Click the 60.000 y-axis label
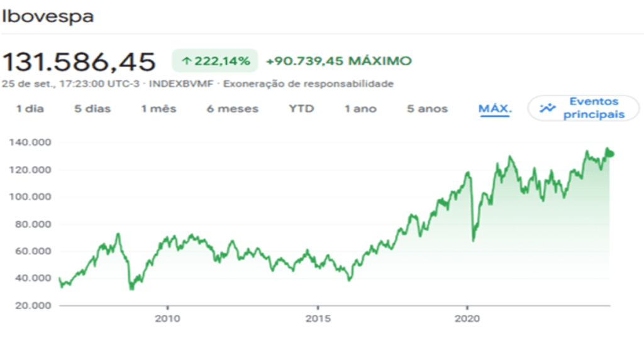This screenshot has height=338, width=644. pyautogui.click(x=33, y=251)
